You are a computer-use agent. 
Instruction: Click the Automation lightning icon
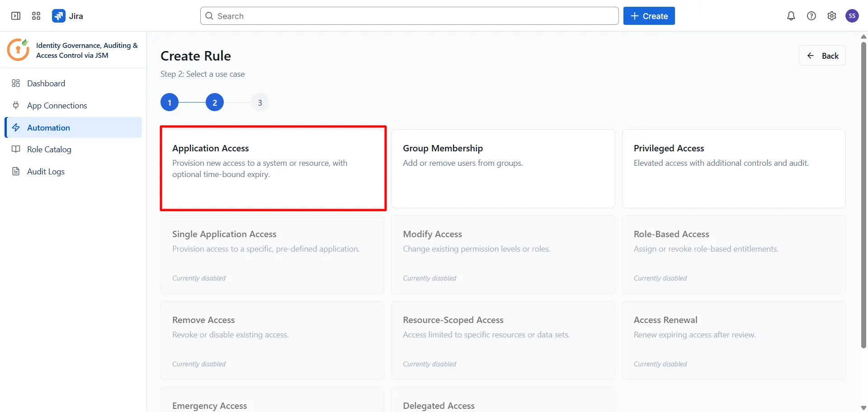click(x=16, y=127)
